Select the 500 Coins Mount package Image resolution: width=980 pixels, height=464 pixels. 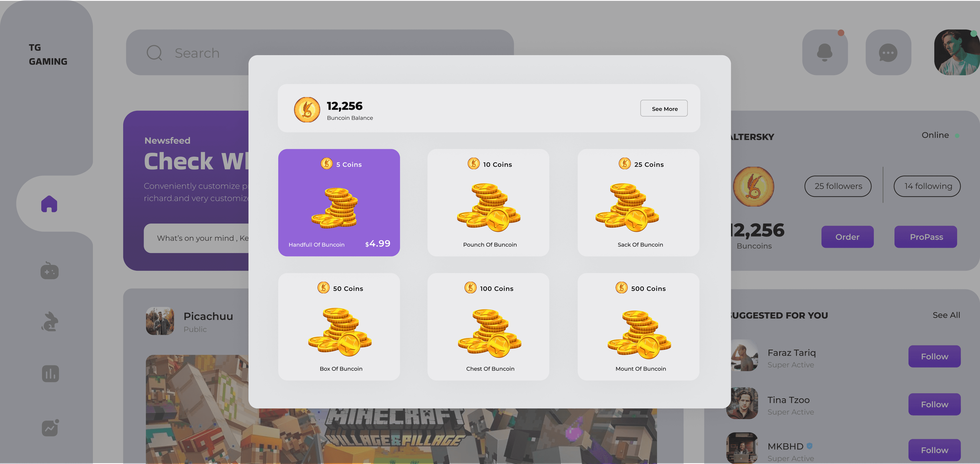[638, 327]
